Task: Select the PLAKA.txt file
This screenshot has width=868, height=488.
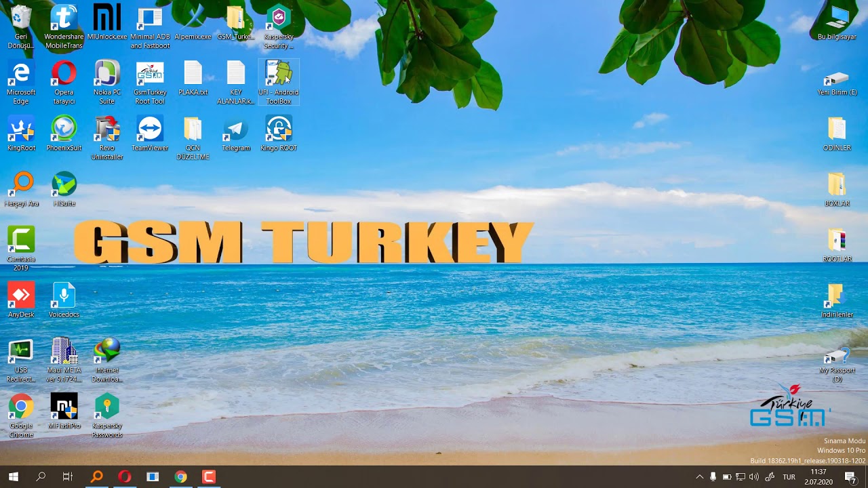Action: [x=193, y=79]
